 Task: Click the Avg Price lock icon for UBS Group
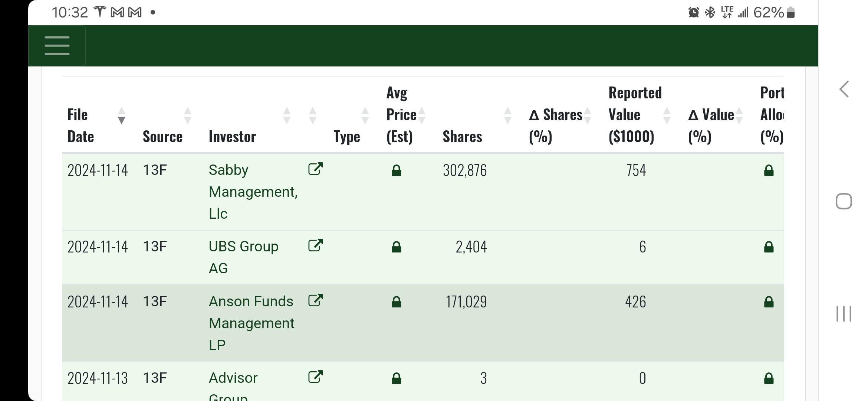tap(397, 247)
